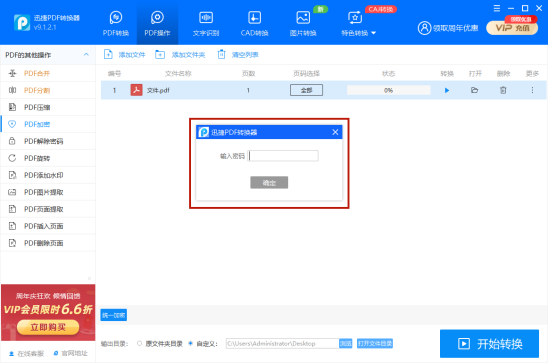The image size is (549, 364).
Task: Delete 文件.pdf using trash icon
Action: 503,90
